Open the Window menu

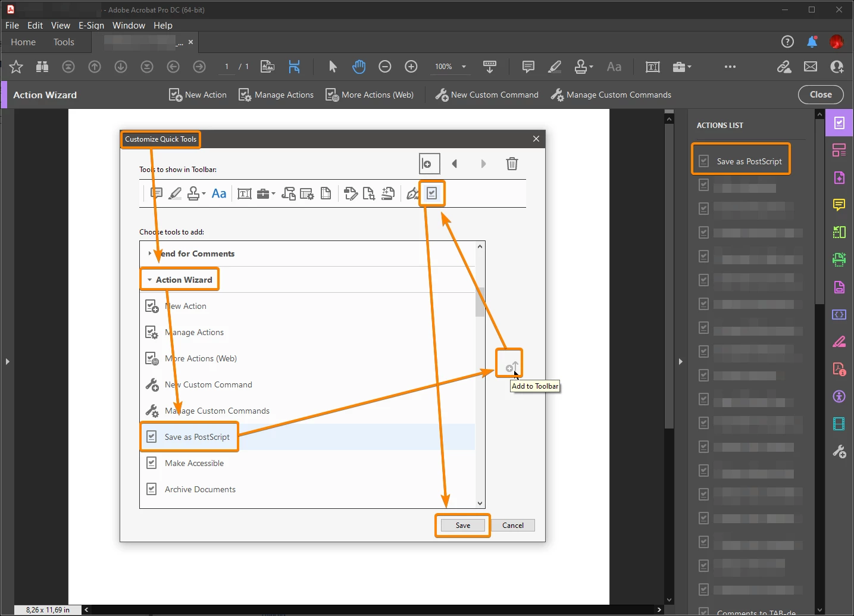coord(129,26)
